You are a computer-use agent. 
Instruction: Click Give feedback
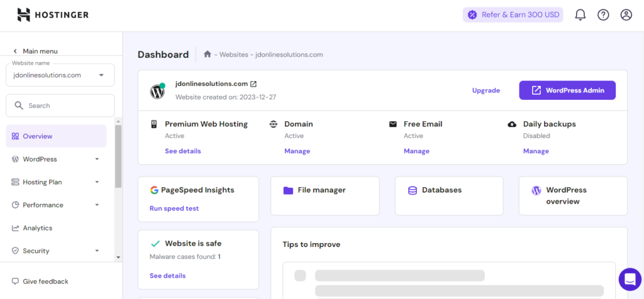pyautogui.click(x=40, y=281)
